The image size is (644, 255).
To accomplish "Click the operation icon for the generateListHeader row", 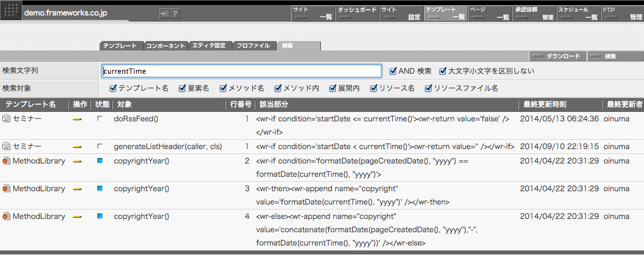I will [77, 146].
